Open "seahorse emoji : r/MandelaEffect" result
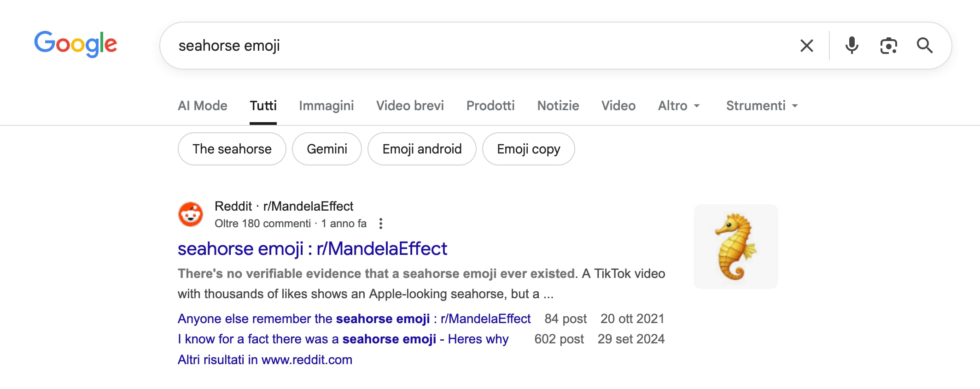This screenshot has width=980, height=389. tap(312, 249)
